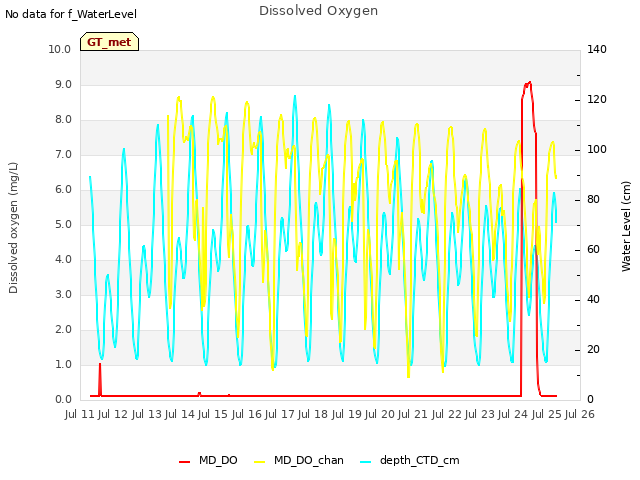Image resolution: width=640 pixels, height=480 pixels.
Task: Click the 3.0 left axis value
Action: point(63,295)
